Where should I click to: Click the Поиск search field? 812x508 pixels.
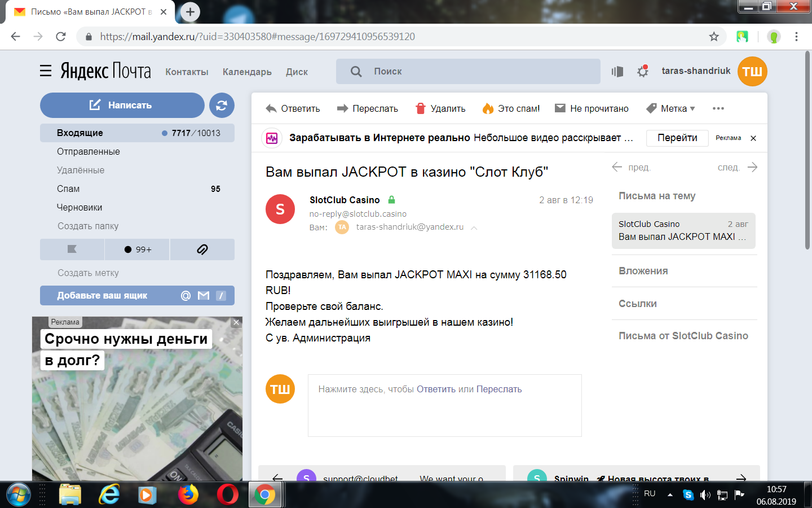(468, 71)
